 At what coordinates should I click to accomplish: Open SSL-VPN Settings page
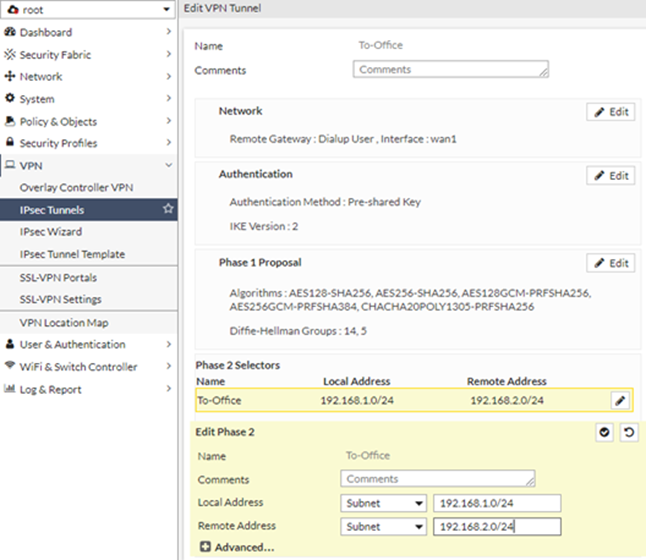pyautogui.click(x=60, y=299)
